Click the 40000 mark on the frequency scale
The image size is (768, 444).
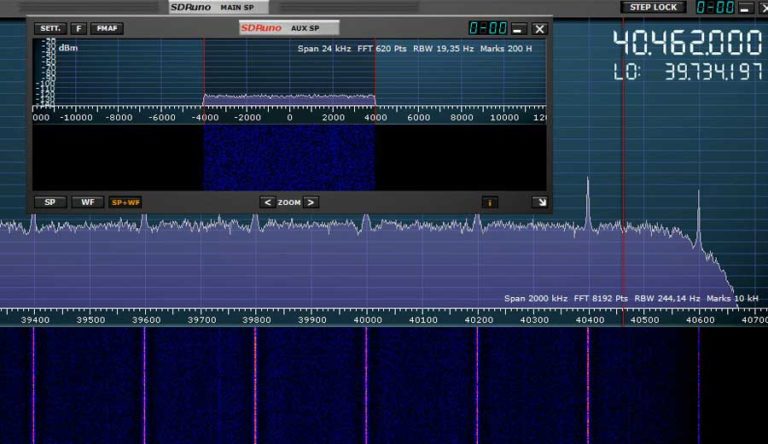pyautogui.click(x=367, y=320)
